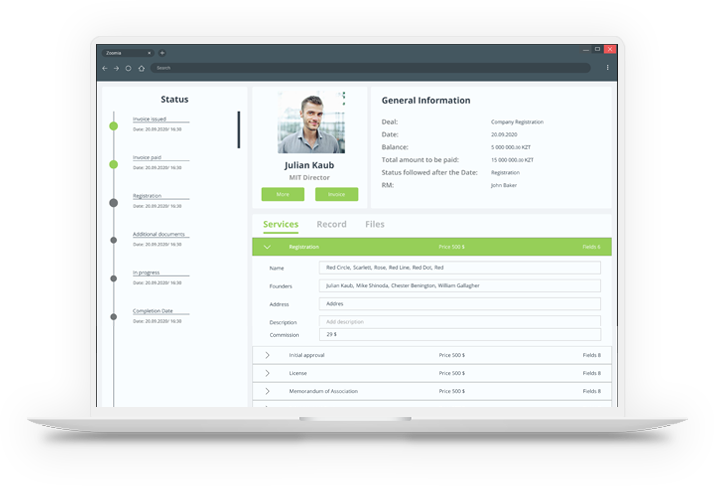
Task: Click the browser back arrow
Action: [105, 68]
